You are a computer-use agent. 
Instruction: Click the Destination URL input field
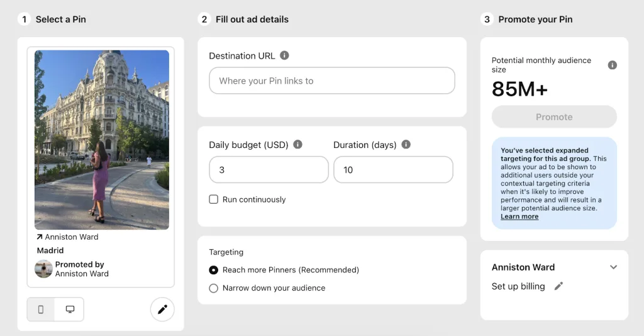332,81
